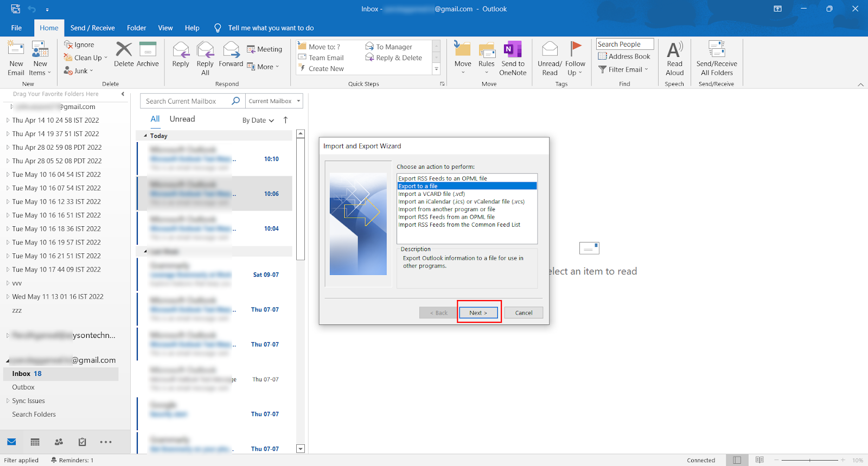Open the Help ribbon tab
This screenshot has height=466, width=868.
pos(192,28)
